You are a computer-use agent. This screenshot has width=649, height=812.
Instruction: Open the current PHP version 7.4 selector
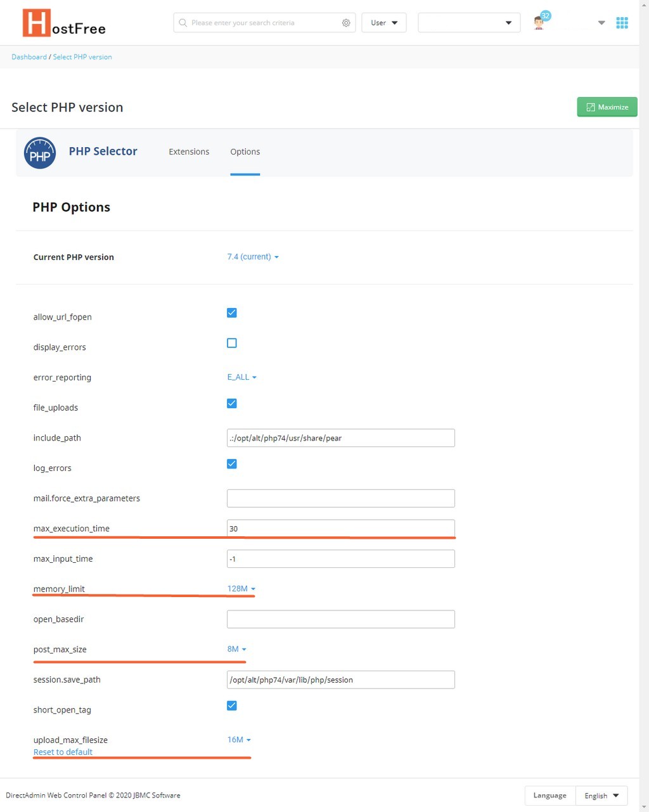coord(252,257)
